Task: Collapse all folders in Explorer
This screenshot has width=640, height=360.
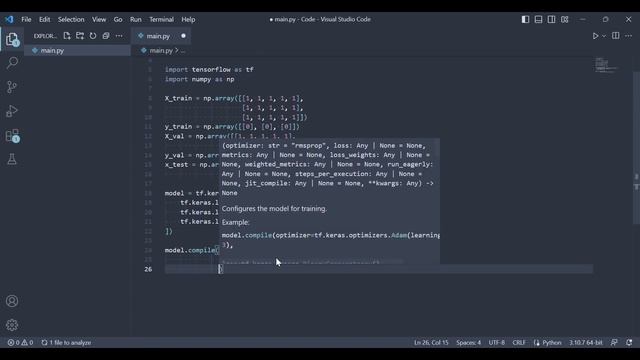Action: tap(106, 36)
